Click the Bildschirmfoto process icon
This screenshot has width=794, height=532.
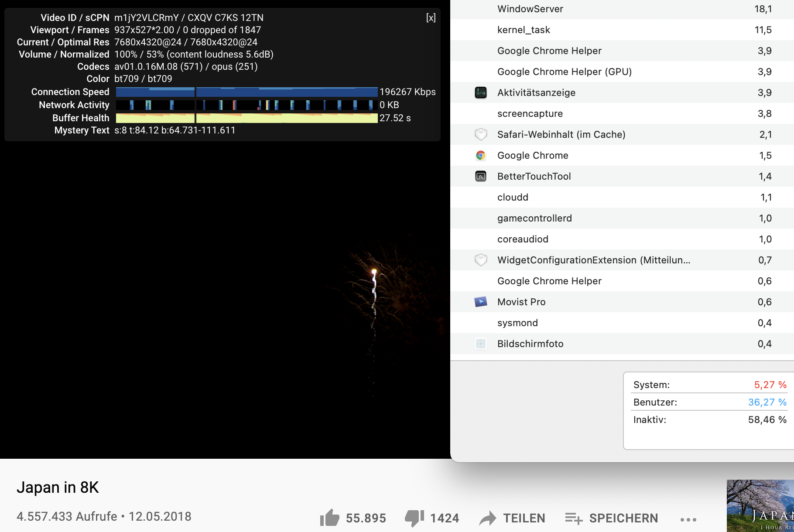coord(480,344)
